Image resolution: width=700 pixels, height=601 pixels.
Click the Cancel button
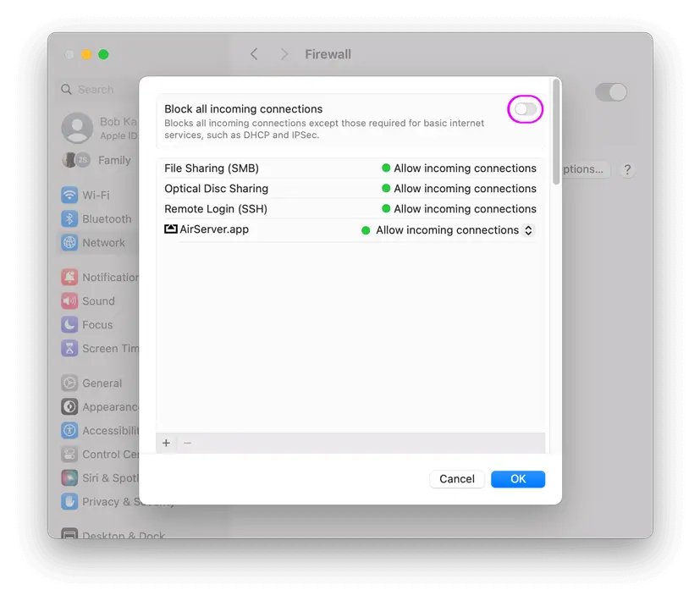[x=457, y=479]
